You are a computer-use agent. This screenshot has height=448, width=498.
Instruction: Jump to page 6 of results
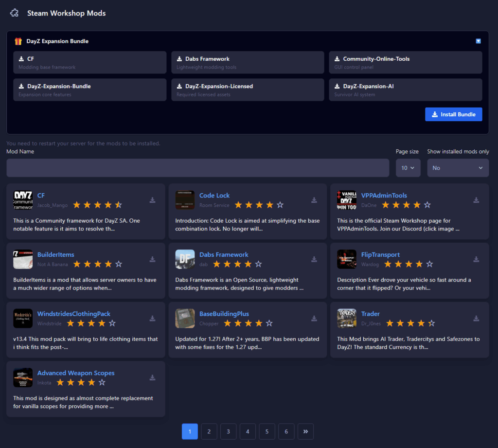(x=286, y=431)
